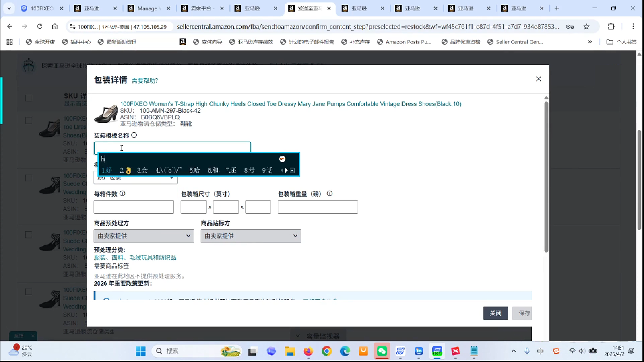Tick the checkbox for the second shoe listing
644x362 pixels.
[29, 178]
